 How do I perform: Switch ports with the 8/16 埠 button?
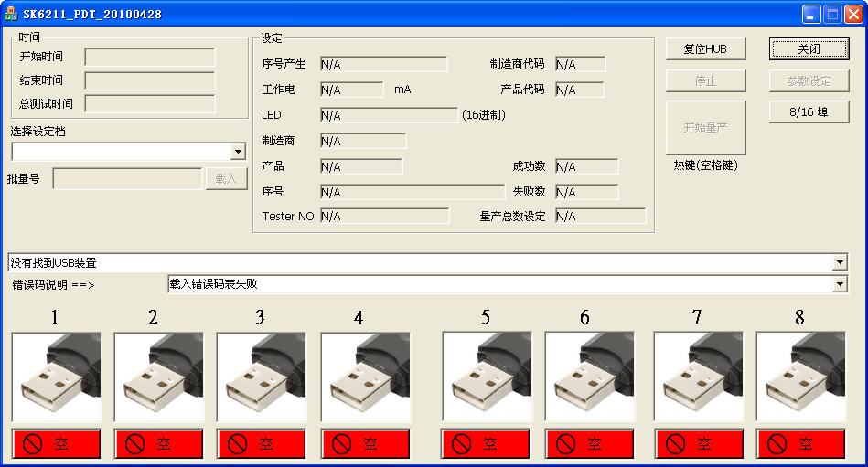coord(809,111)
